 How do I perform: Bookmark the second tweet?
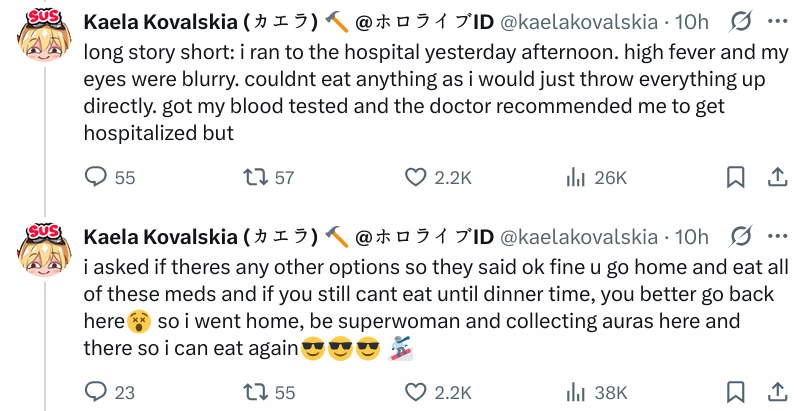pos(735,392)
